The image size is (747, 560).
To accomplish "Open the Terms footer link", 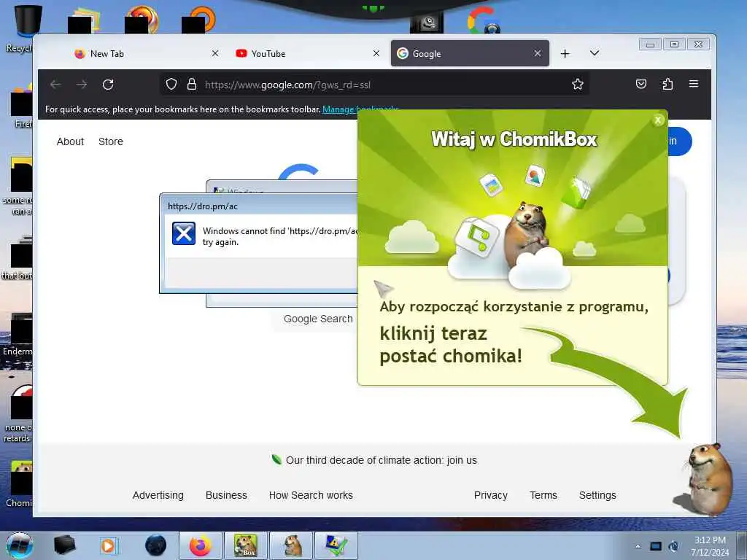I will (x=543, y=495).
